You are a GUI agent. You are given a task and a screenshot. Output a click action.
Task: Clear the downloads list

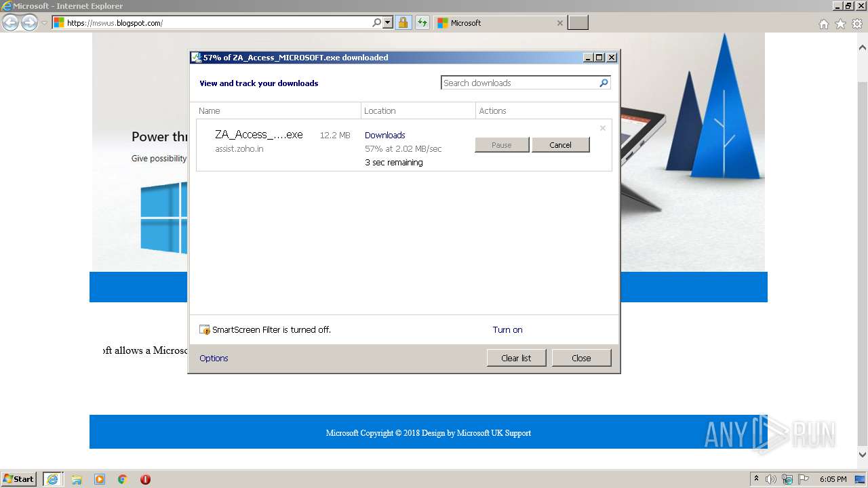click(x=516, y=358)
